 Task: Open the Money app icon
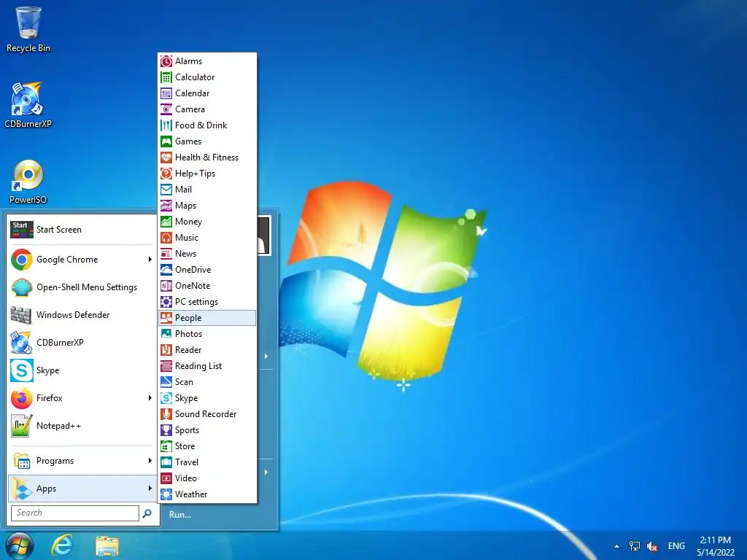pos(166,222)
